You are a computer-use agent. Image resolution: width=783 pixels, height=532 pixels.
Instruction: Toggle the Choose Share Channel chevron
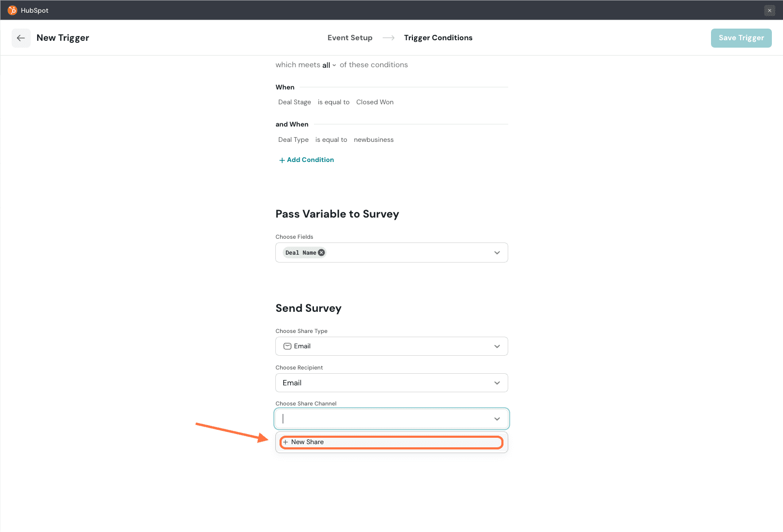coord(497,419)
